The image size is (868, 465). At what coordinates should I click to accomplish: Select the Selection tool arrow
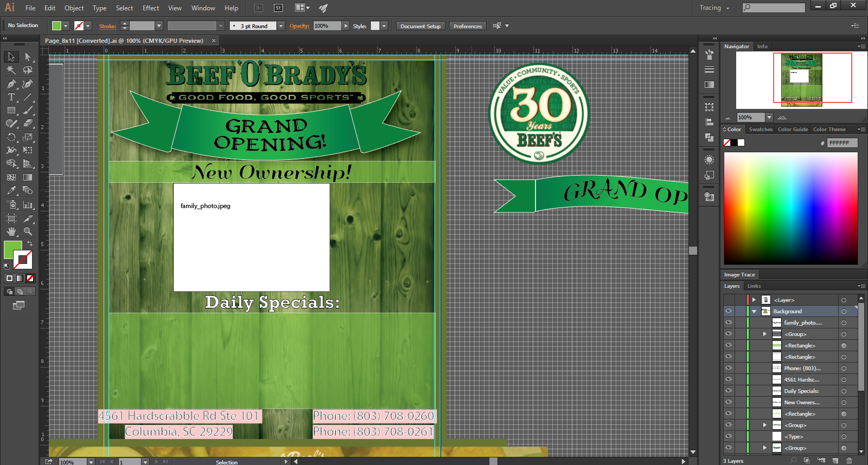coord(11,57)
